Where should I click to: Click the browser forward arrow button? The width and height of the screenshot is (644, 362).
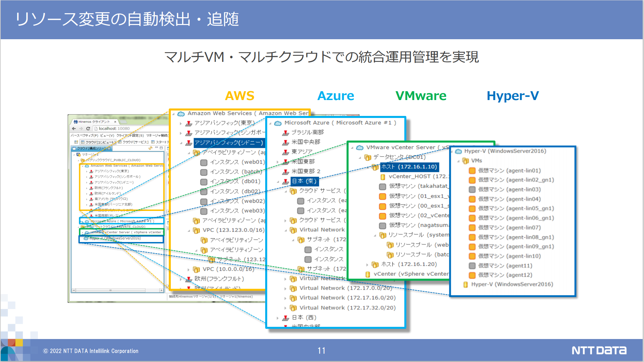(x=81, y=128)
